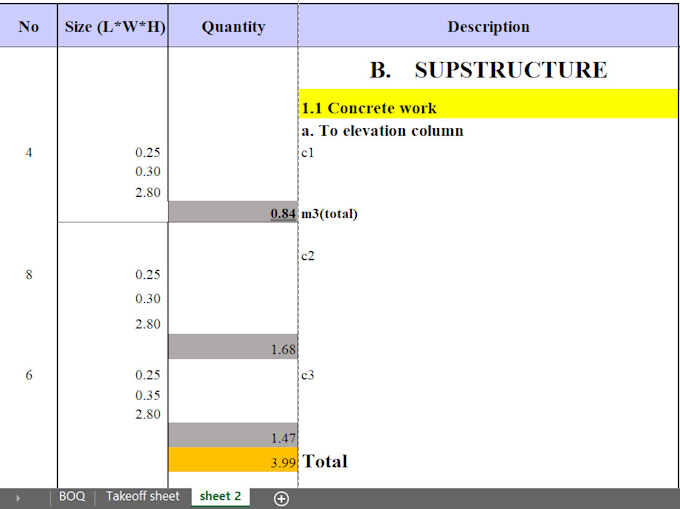
Task: Click the c1 description cell
Action: pos(488,153)
